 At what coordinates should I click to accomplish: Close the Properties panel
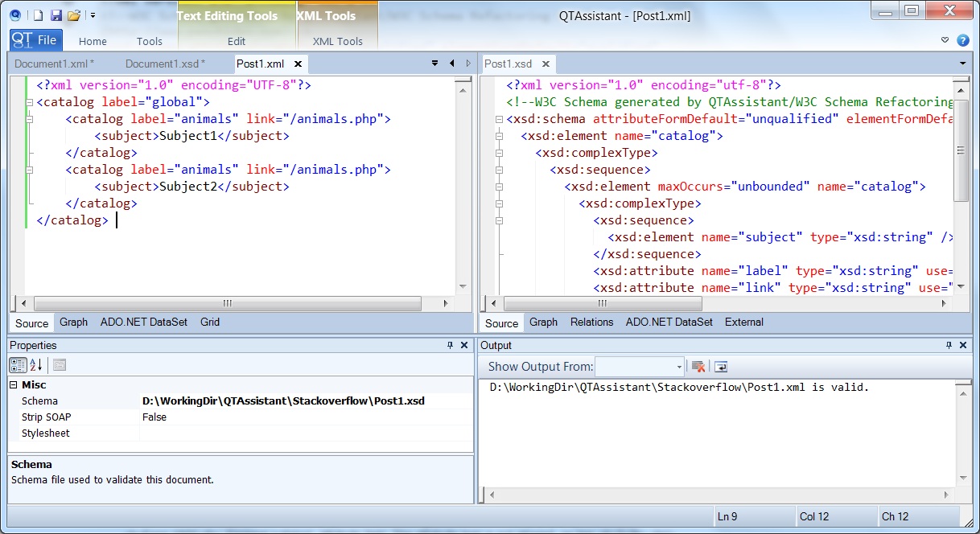pos(464,345)
